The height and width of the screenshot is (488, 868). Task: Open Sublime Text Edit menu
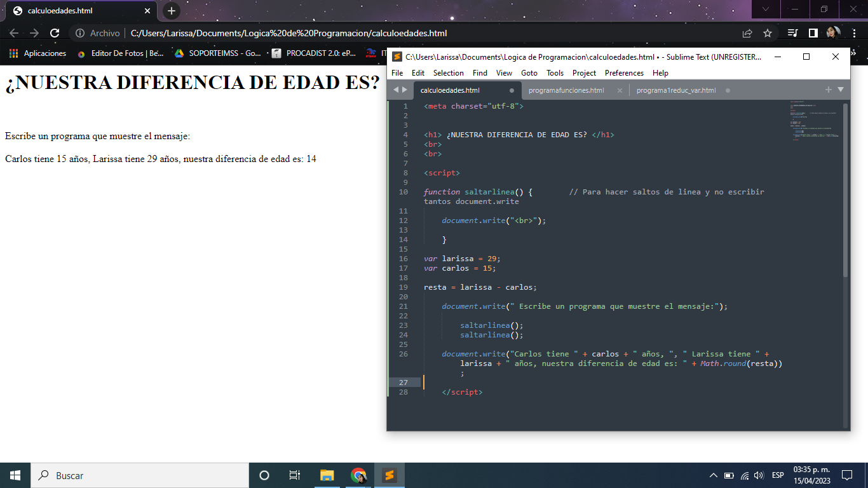(x=418, y=73)
